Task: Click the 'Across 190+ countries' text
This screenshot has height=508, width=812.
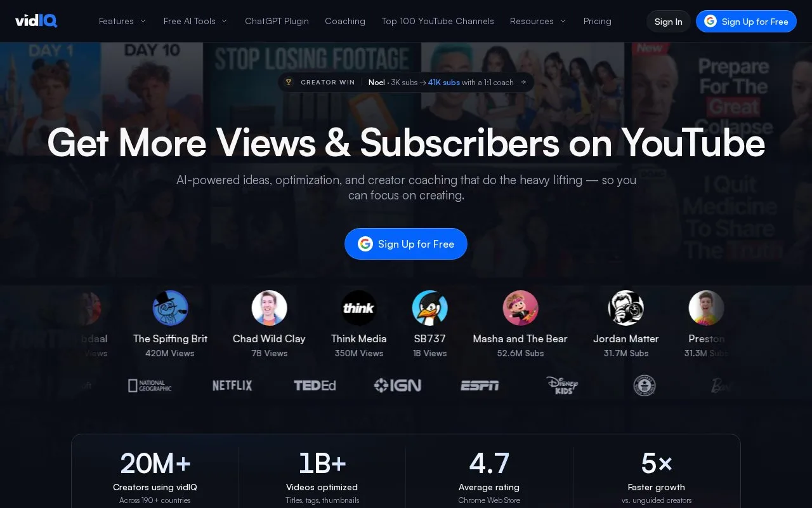Action: coord(155,500)
